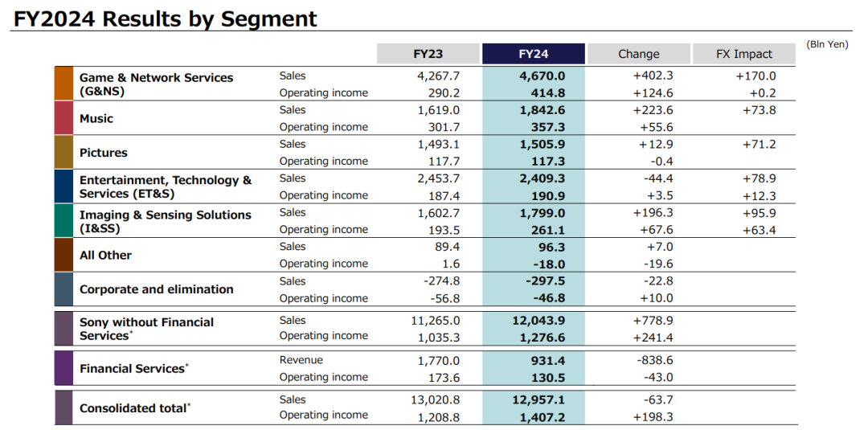The image size is (868, 430).
Task: Click I&SS sales FX impact +95.9
Action: click(759, 213)
